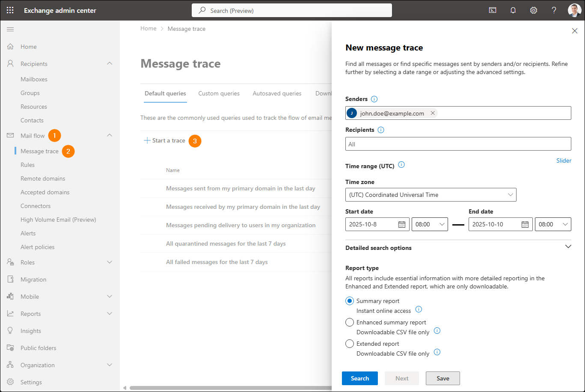Click inside the Recipients field showing All

[x=458, y=144]
